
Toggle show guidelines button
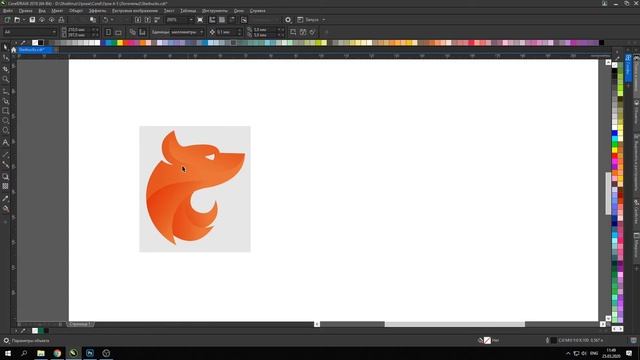point(232,20)
